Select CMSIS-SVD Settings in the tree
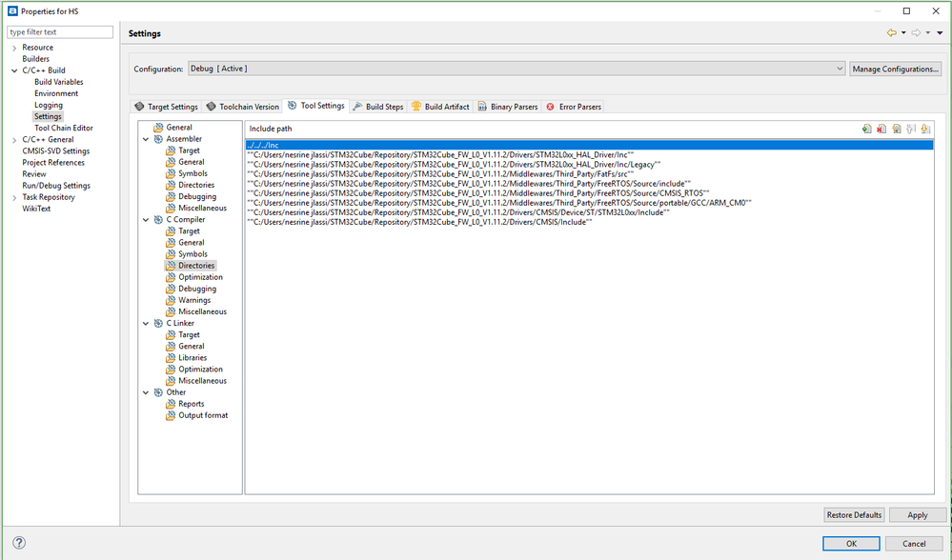 56,151
